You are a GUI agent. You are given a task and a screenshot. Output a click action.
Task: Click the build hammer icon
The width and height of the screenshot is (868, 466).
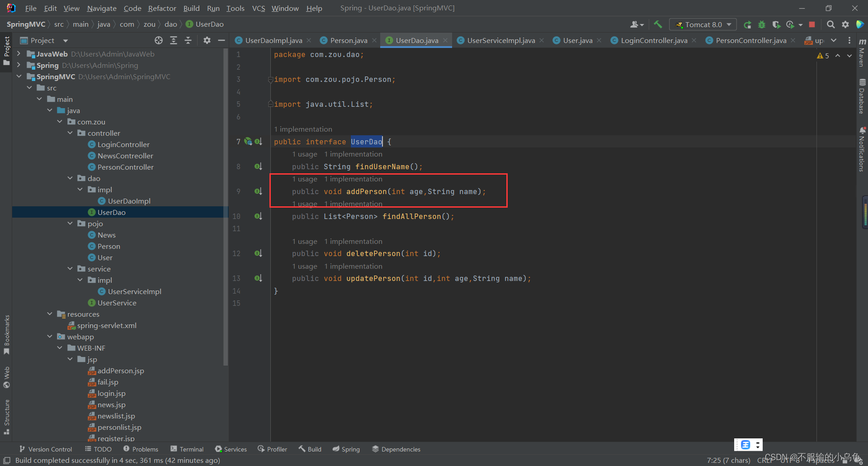click(658, 24)
